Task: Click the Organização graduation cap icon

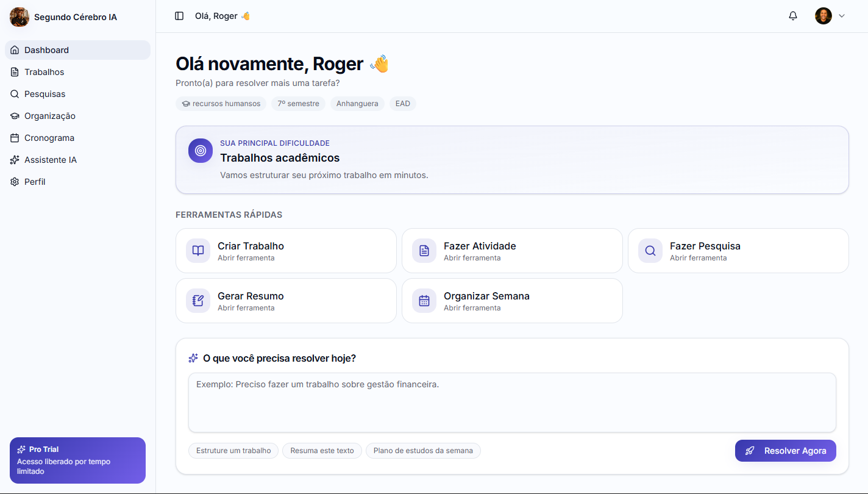Action: 15,116
